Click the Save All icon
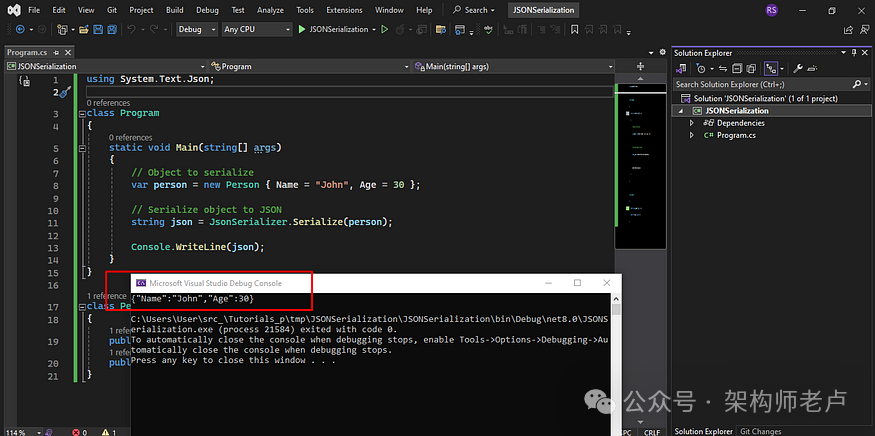875x436 pixels. [112, 30]
